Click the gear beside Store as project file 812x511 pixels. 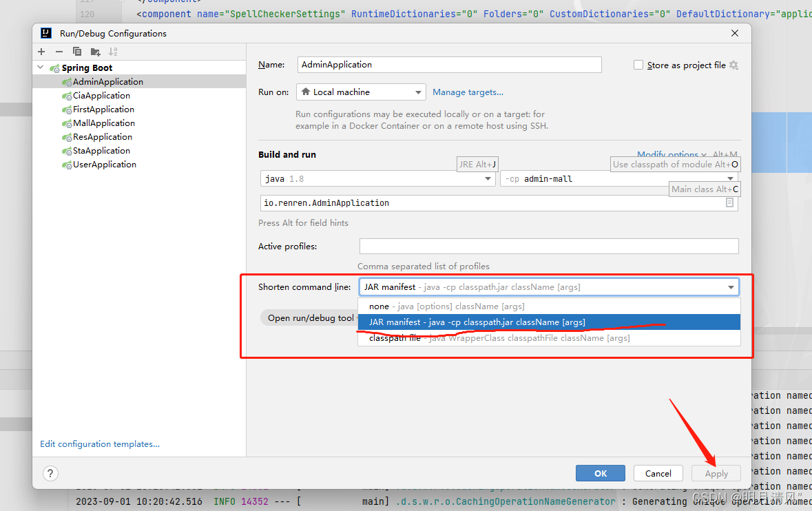(x=733, y=65)
